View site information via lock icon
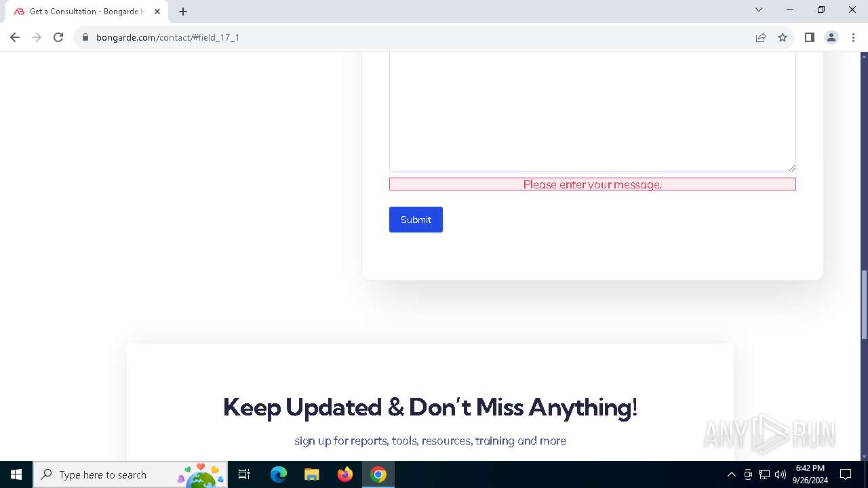 tap(85, 37)
